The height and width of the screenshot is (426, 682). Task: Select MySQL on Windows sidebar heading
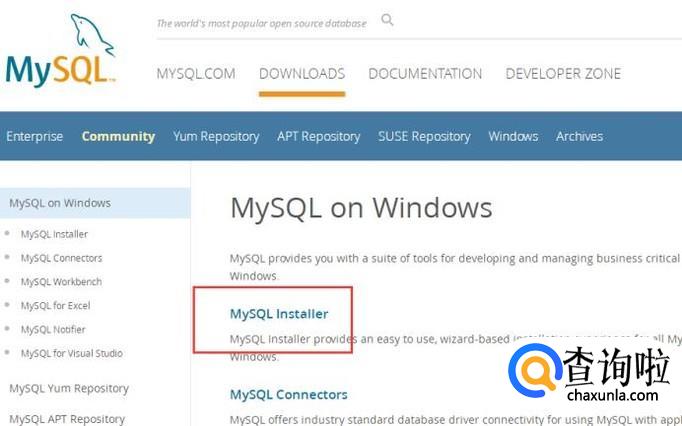tap(95, 203)
